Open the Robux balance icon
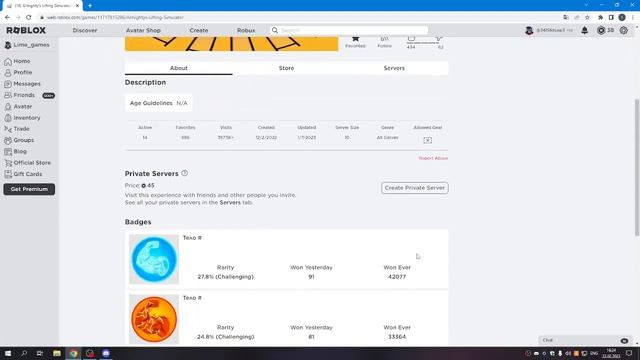This screenshot has width=640, height=360. (601, 30)
